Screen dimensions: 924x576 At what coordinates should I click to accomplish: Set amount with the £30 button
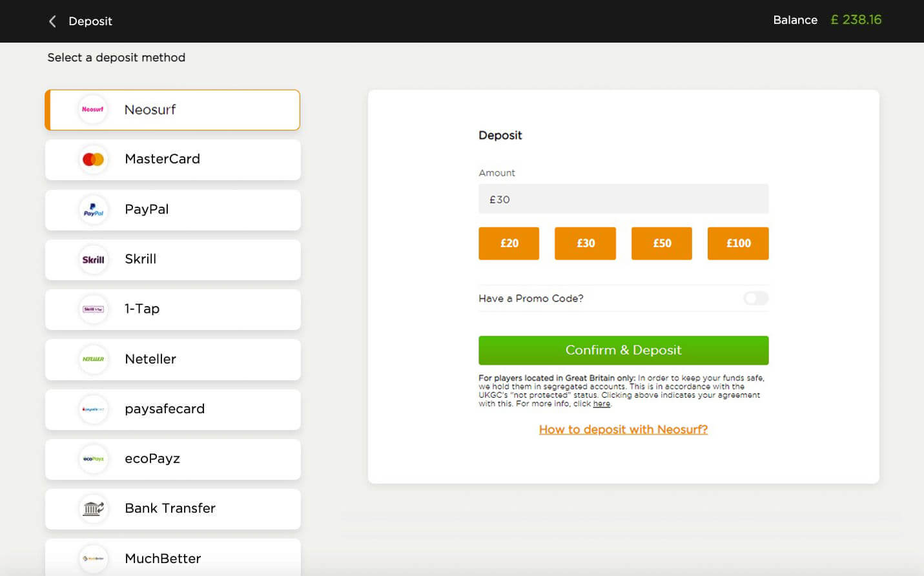click(585, 243)
